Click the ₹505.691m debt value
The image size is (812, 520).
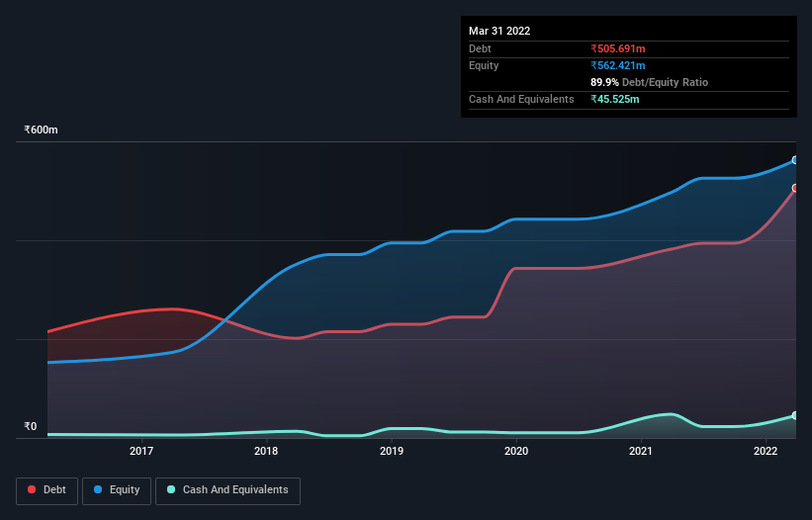(x=618, y=48)
